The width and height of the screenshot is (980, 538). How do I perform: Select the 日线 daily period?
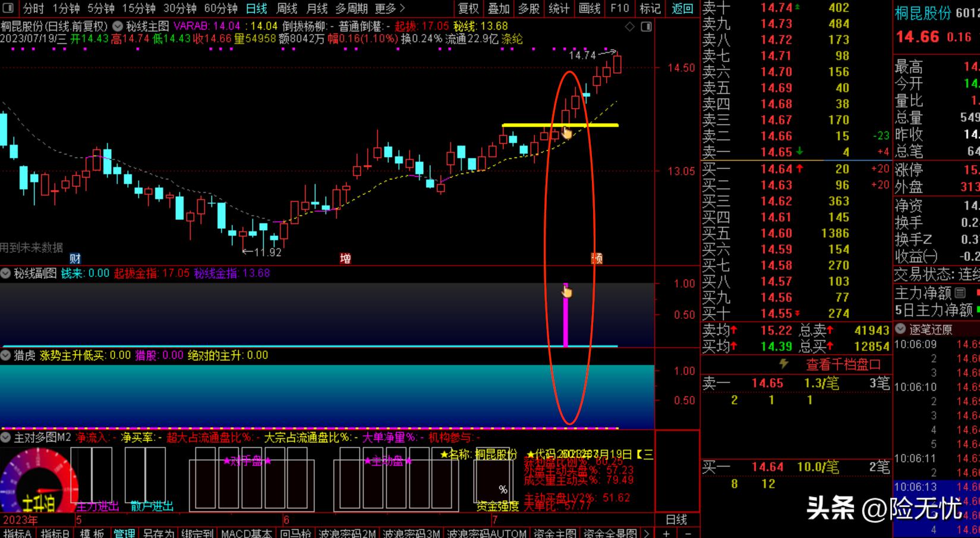pyautogui.click(x=256, y=8)
